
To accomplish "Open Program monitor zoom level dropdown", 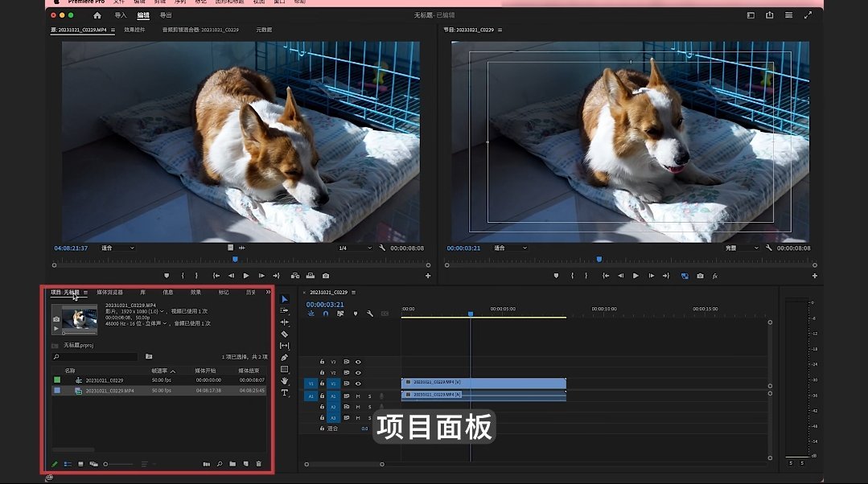I will [510, 248].
